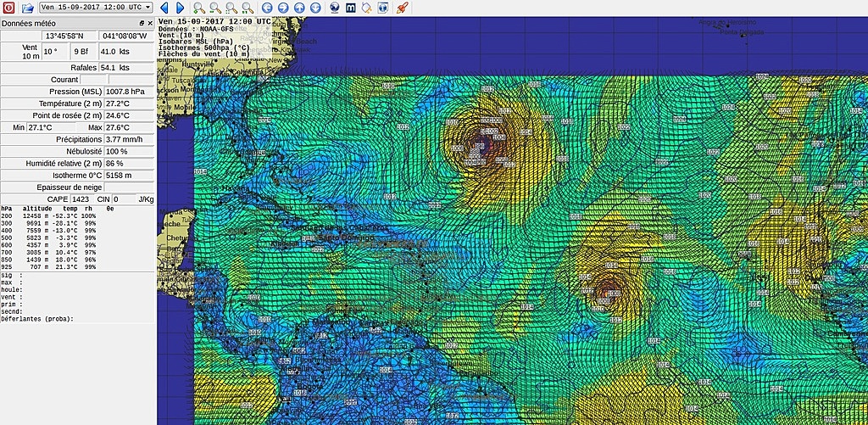Image resolution: width=868 pixels, height=425 pixels.
Task: Click the Nébulosité value 100 %
Action: coord(129,151)
